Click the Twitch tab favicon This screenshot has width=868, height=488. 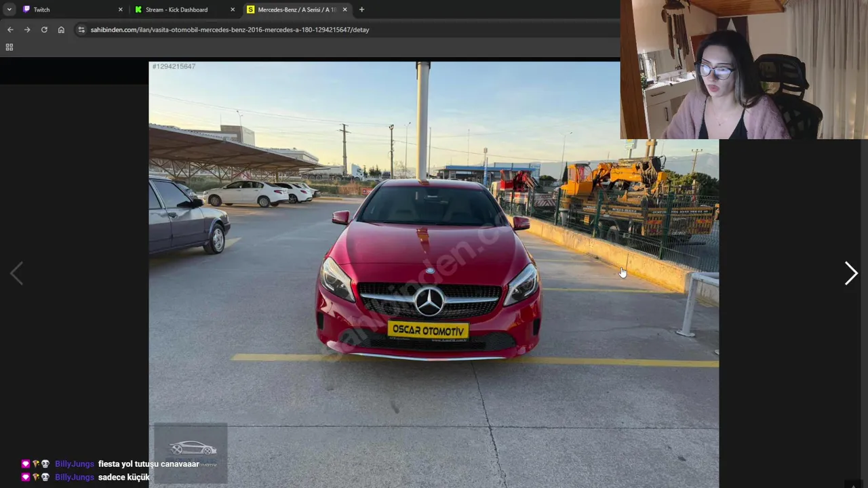(26, 9)
